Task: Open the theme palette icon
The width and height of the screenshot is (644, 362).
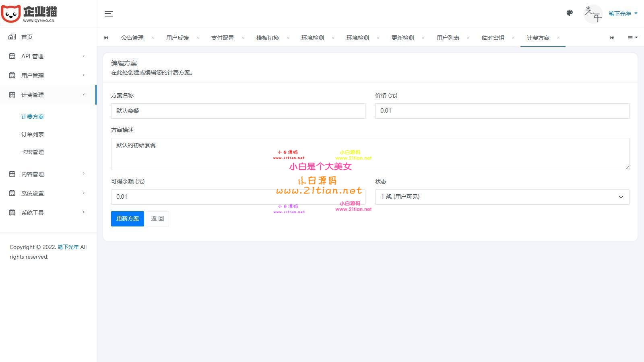Action: 570,13
